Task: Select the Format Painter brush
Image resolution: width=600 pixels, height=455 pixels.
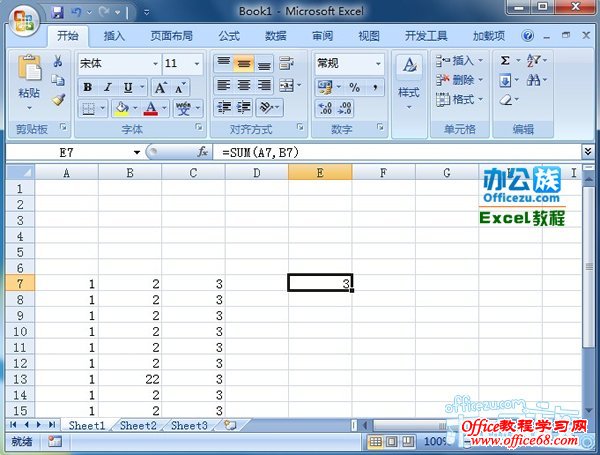Action: [58, 99]
